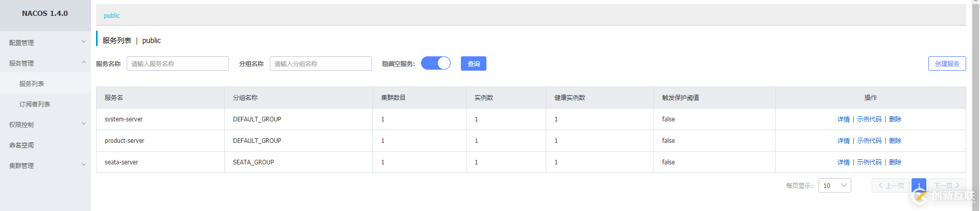Expand the 权限控制 sidebar menu
The image size is (980, 211).
pos(45,124)
